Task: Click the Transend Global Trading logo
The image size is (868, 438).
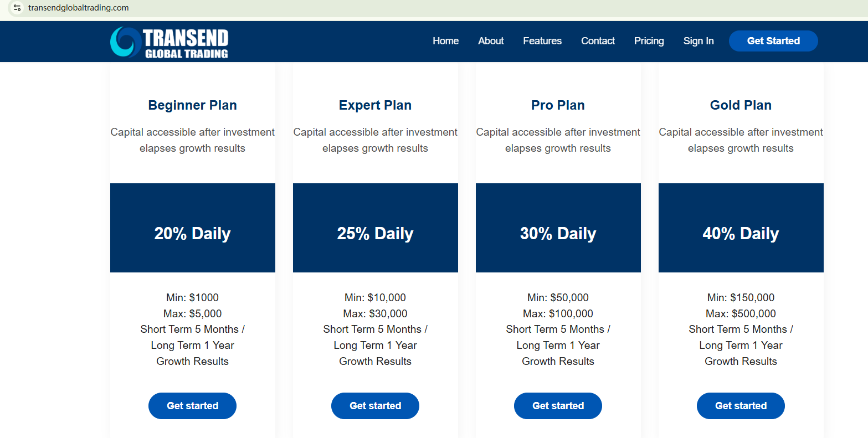Action: (x=169, y=42)
